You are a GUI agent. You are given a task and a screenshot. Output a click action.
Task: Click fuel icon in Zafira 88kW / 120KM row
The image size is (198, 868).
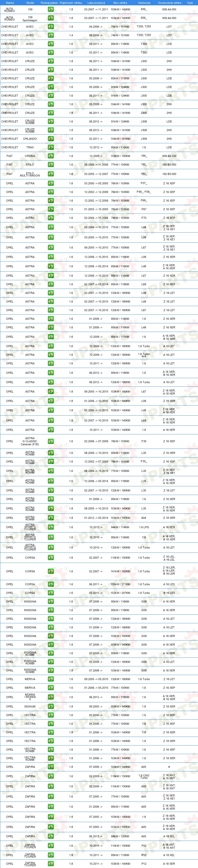50,836
